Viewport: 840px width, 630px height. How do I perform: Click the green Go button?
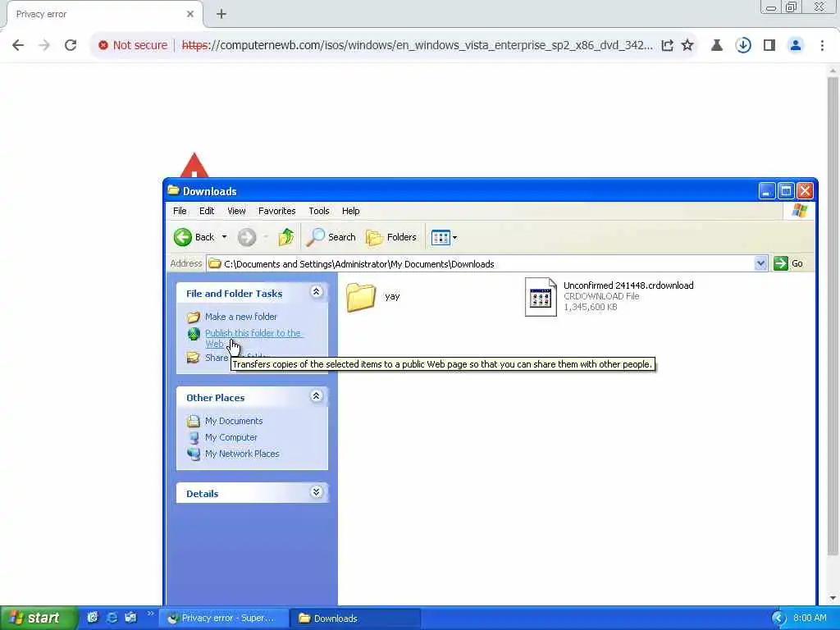pos(789,263)
